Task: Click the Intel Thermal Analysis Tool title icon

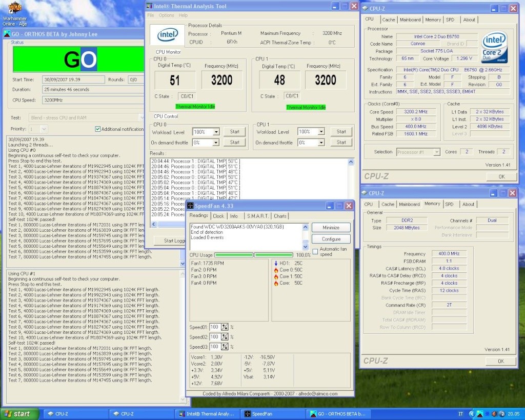Action: coord(150,6)
